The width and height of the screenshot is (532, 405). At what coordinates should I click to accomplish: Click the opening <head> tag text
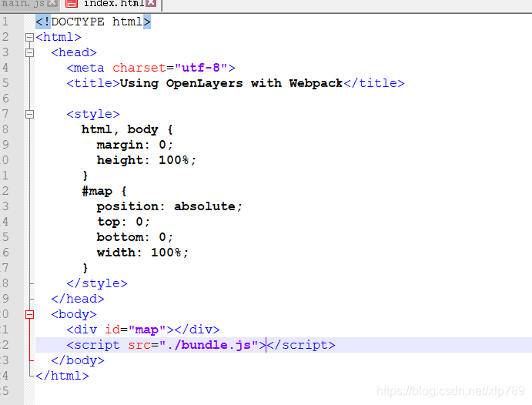74,52
